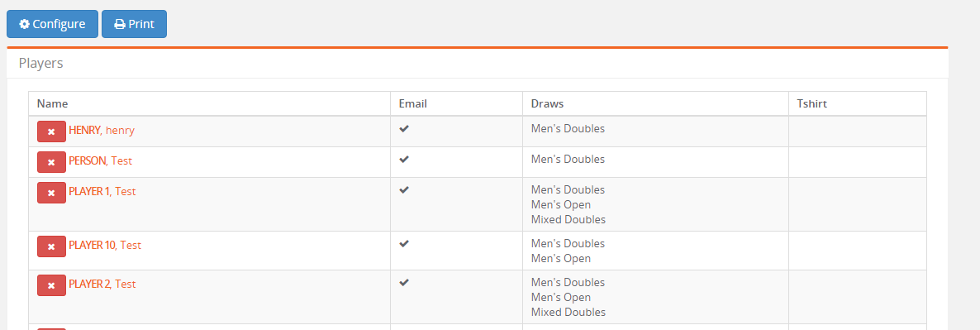Open PLAYER 1, Test player link
Screen dimensions: 980x330
click(x=102, y=191)
